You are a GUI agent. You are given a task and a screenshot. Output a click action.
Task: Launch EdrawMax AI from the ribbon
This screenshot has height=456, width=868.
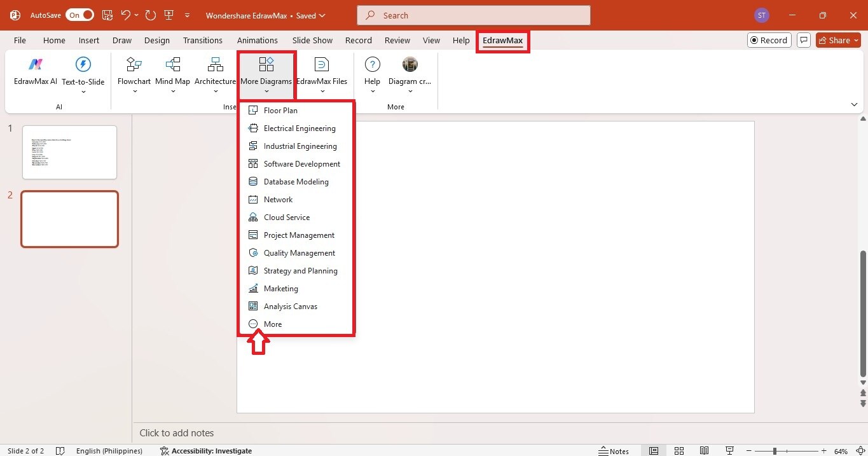click(36, 71)
